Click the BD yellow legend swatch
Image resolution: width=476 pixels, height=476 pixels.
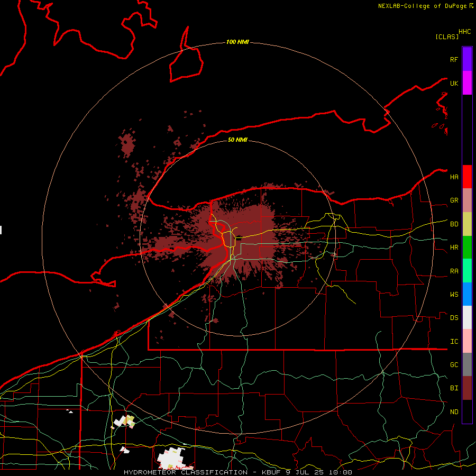pyautogui.click(x=467, y=224)
